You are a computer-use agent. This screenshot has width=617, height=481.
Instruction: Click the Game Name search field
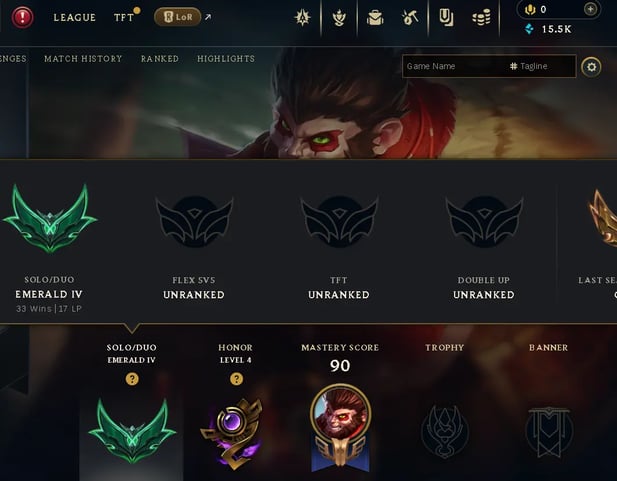(454, 66)
